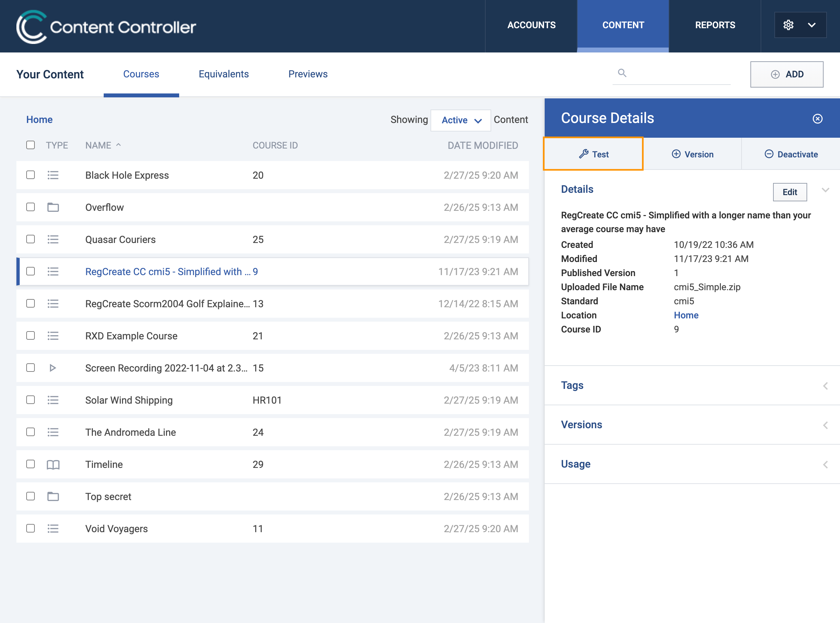Click the Overflow folder icon
This screenshot has height=623, width=840.
(53, 207)
